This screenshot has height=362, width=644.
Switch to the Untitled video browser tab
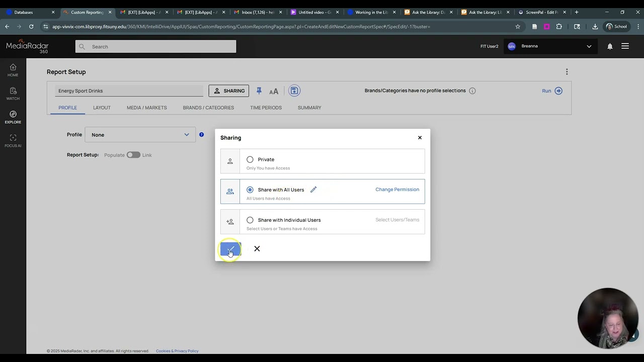tap(314, 12)
